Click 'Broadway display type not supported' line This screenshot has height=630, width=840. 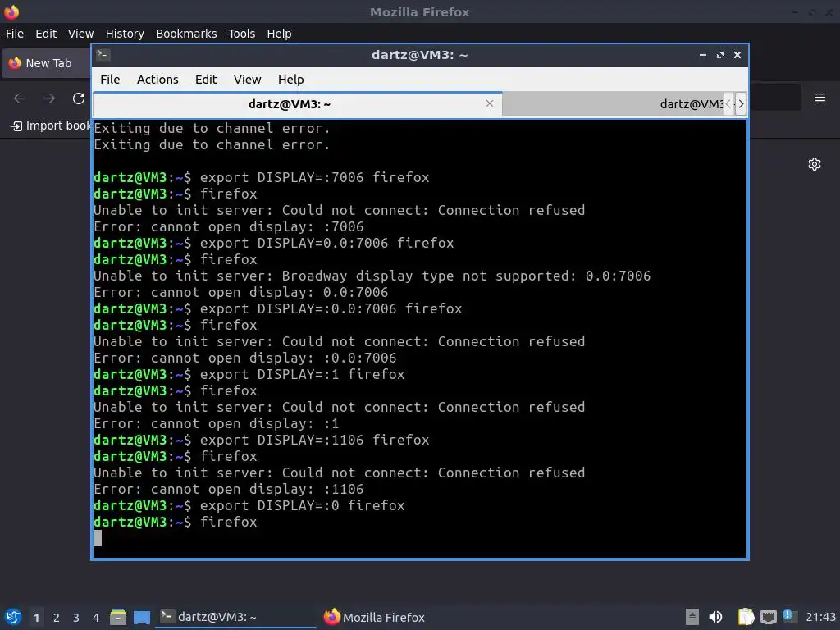click(x=372, y=276)
